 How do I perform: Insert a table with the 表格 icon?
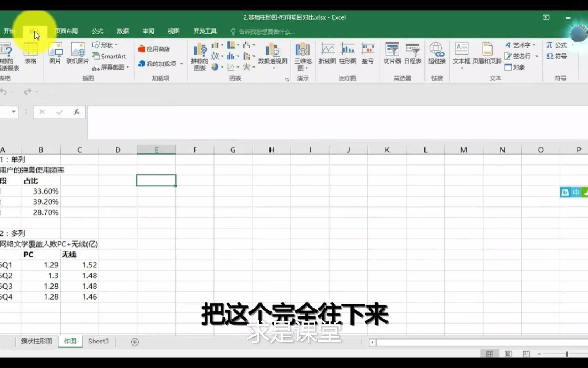coord(30,53)
